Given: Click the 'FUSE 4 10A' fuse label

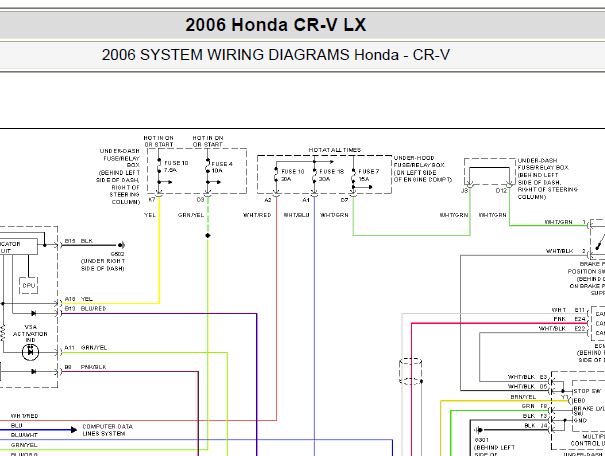Looking at the screenshot, I should (222, 167).
